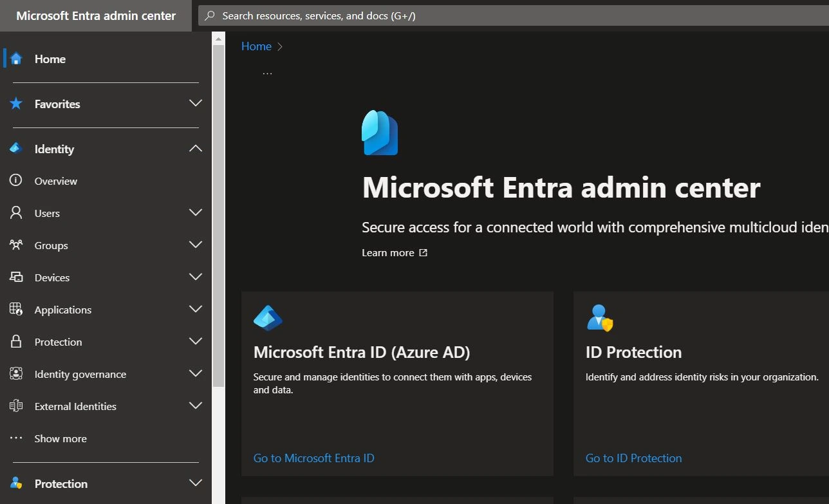829x504 pixels.
Task: Expand the Devices submenu chevron
Action: pos(196,277)
